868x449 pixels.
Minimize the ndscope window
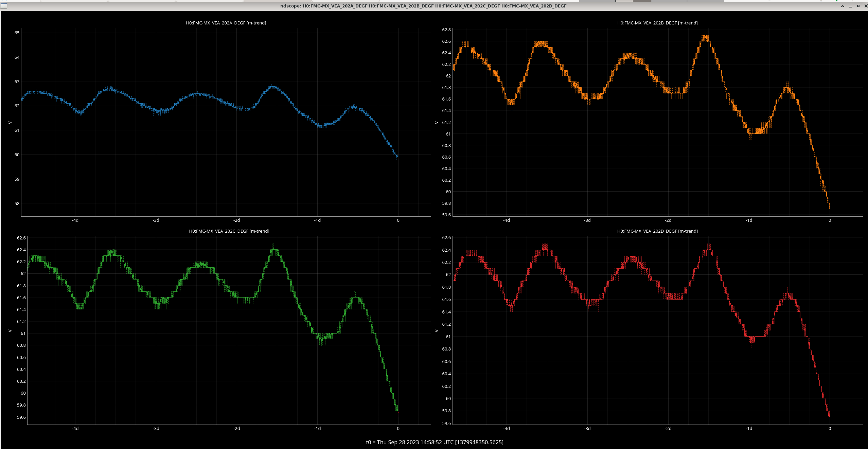coord(850,6)
